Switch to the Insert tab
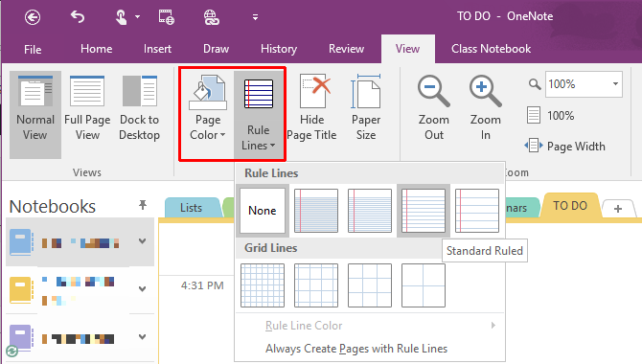 click(157, 49)
